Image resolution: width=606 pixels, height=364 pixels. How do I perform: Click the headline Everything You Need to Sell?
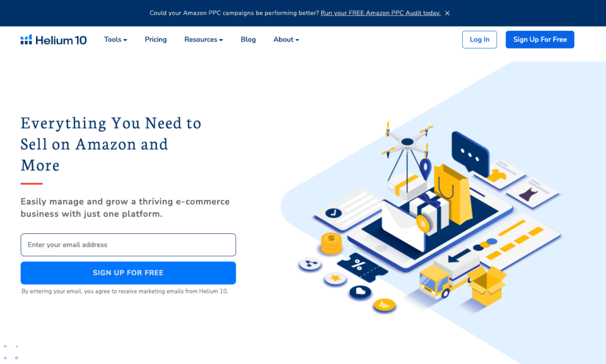pos(111,144)
